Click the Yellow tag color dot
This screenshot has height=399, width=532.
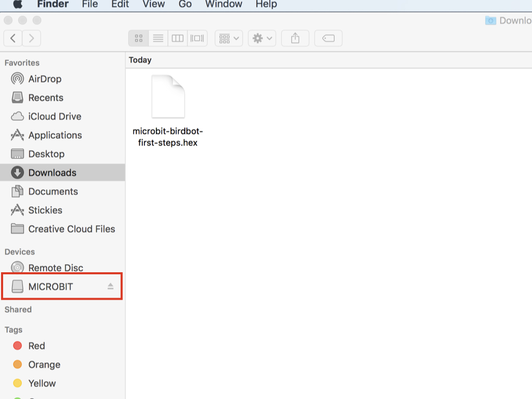click(x=17, y=383)
